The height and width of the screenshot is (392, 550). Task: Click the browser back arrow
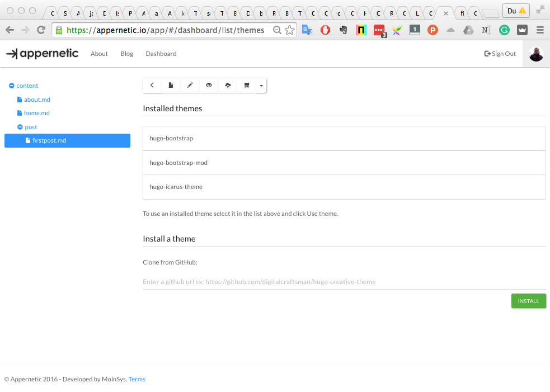pyautogui.click(x=10, y=30)
